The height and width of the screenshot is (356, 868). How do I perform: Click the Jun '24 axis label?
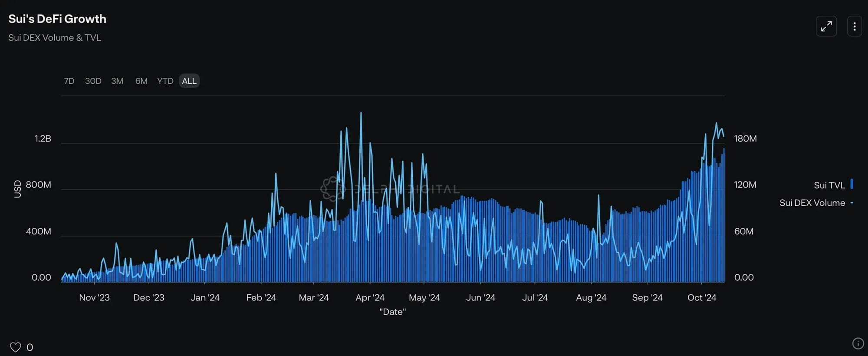480,297
